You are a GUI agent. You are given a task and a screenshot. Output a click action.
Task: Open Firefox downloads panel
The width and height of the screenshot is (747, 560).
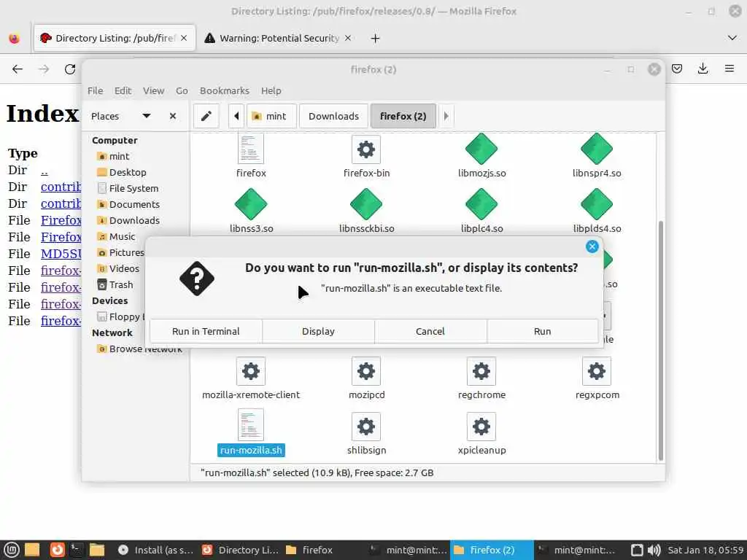(x=703, y=69)
